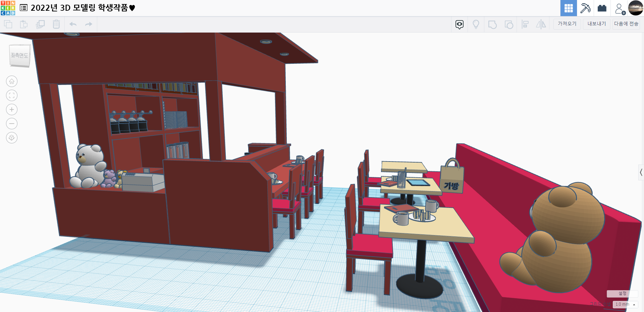Click the 다음에 전송 send to button
The width and height of the screenshot is (644, 312).
tap(626, 24)
